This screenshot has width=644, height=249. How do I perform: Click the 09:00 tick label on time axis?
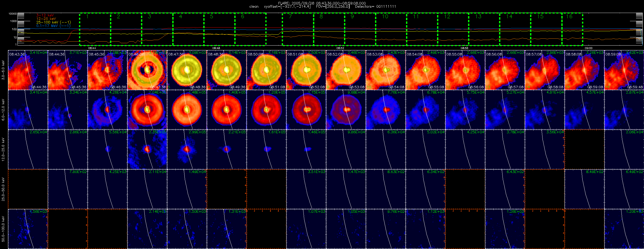tap(588, 48)
